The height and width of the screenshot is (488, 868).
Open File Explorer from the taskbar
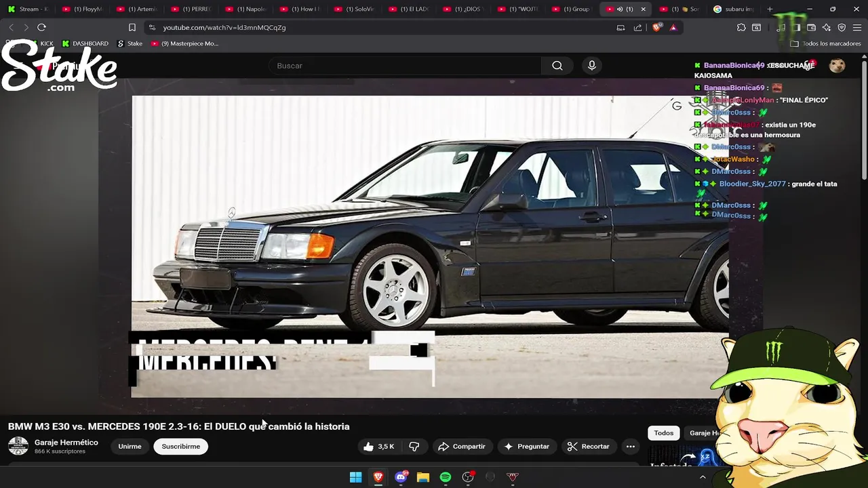pos(423,477)
